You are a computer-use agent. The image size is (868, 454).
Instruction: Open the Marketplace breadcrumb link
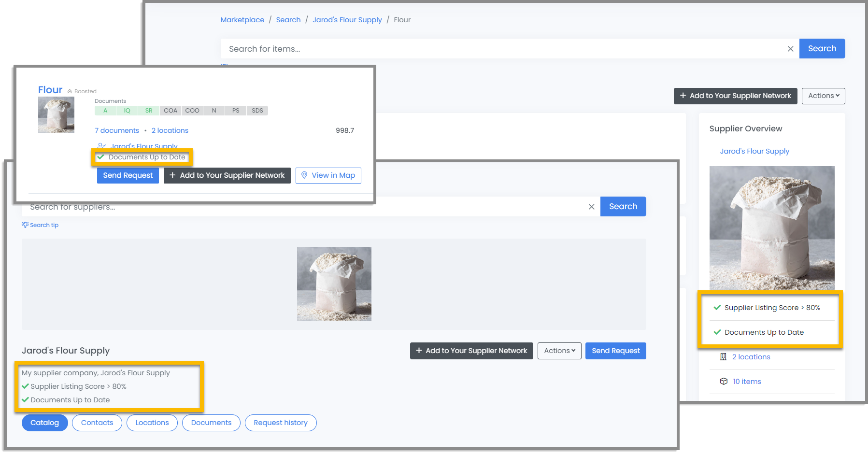tap(242, 20)
